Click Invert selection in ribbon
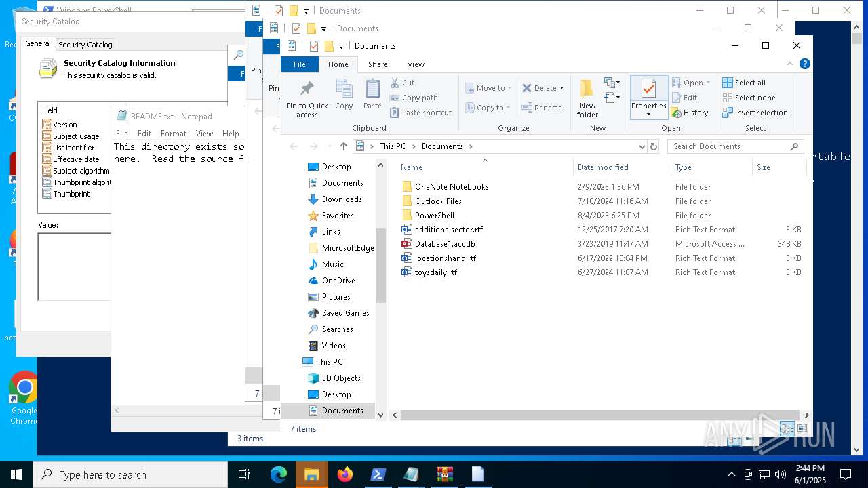Image resolution: width=868 pixels, height=488 pixels. click(755, 113)
